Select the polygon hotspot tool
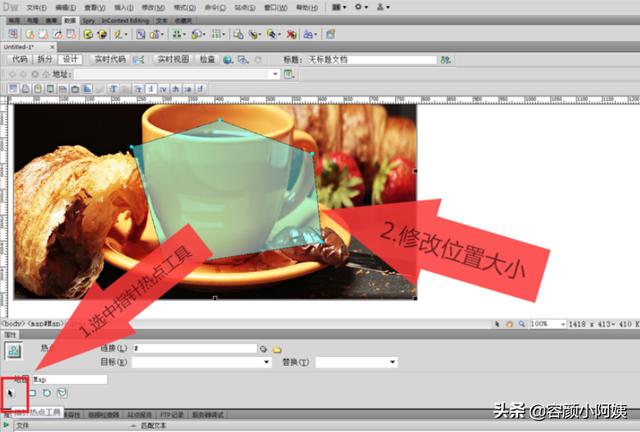The width and height of the screenshot is (640, 432). [62, 393]
